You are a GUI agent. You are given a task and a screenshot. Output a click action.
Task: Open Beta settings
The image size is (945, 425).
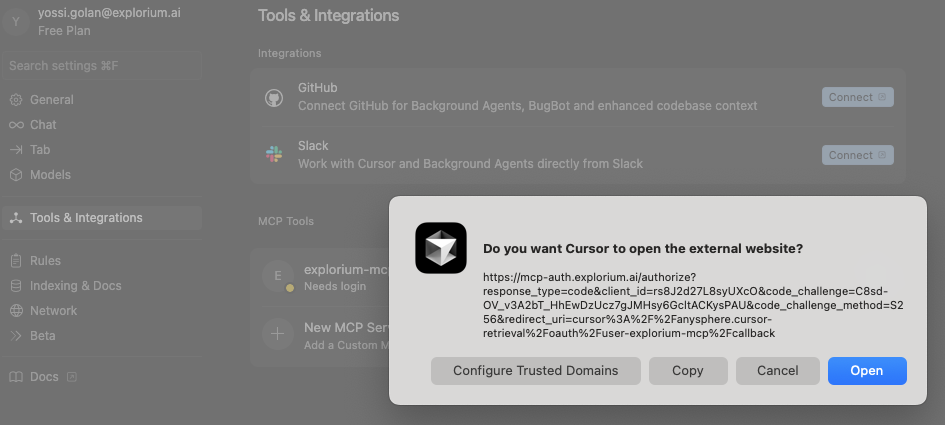pos(101,336)
